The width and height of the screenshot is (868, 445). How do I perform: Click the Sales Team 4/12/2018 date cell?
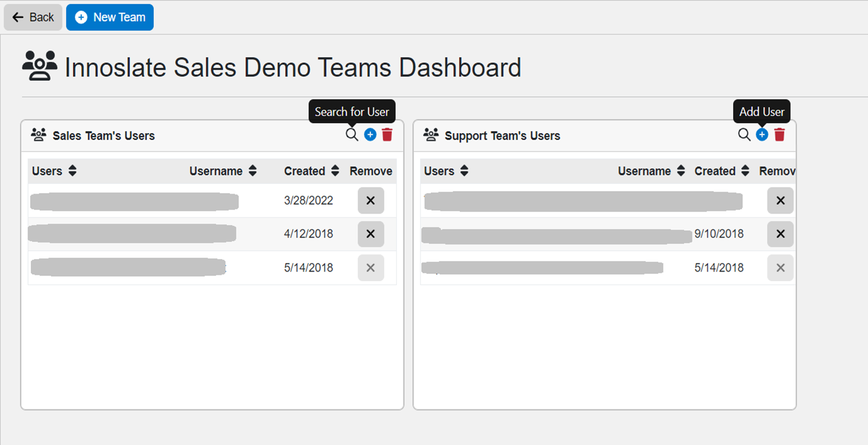(308, 234)
